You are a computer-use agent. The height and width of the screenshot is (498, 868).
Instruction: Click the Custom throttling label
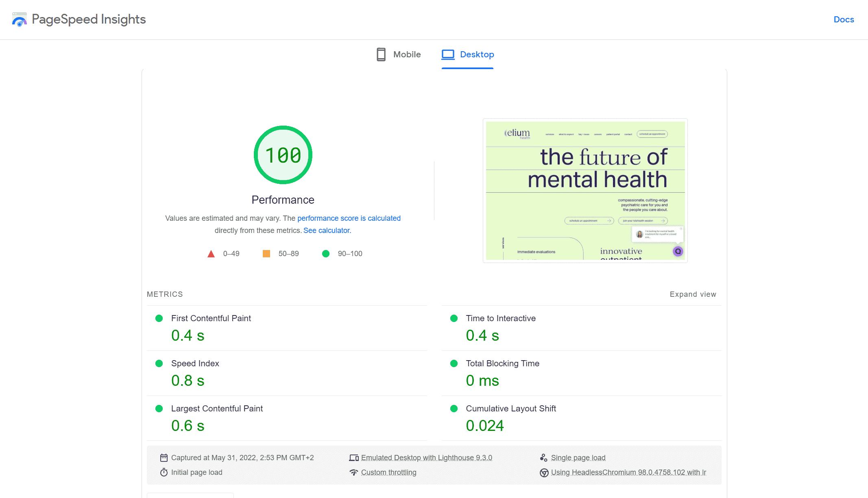[x=389, y=472]
